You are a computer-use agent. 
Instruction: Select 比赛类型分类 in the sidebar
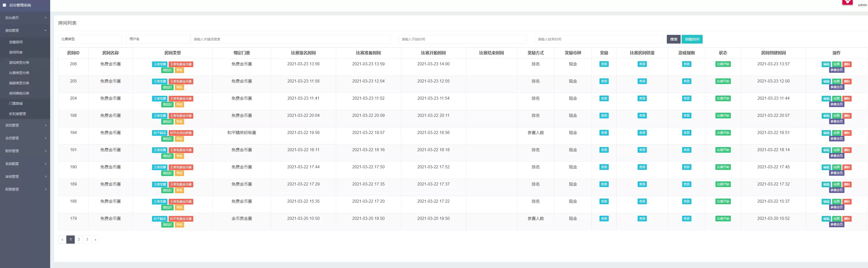(x=19, y=73)
